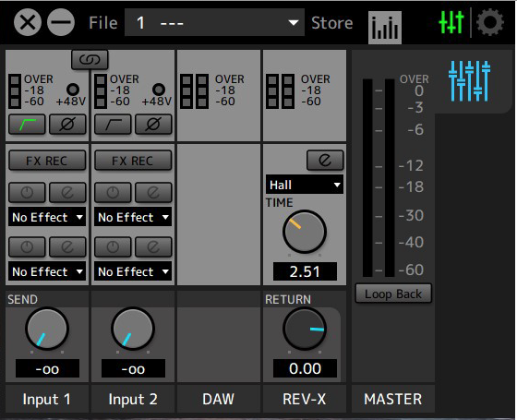517x420 pixels.
Task: Click the Loop Back button
Action: coord(393,294)
